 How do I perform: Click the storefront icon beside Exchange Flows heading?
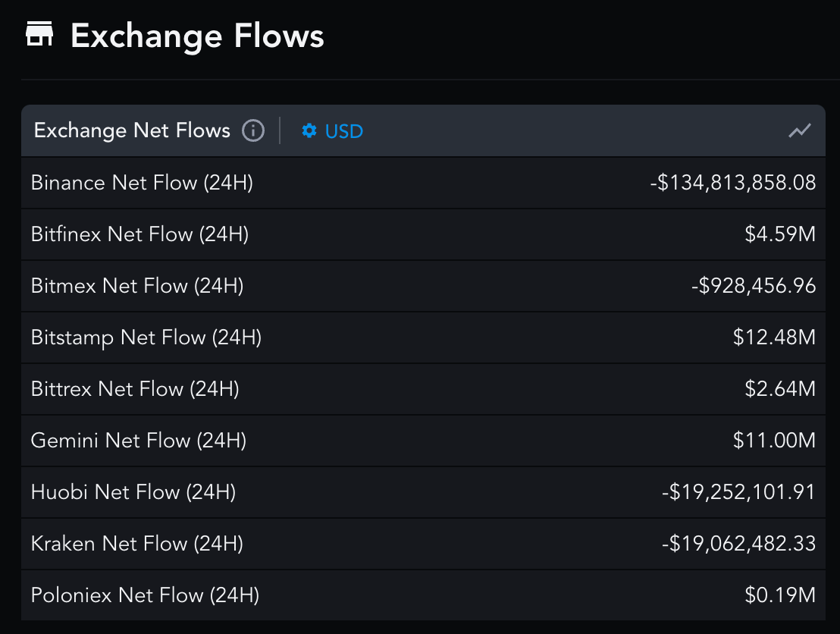point(42,33)
